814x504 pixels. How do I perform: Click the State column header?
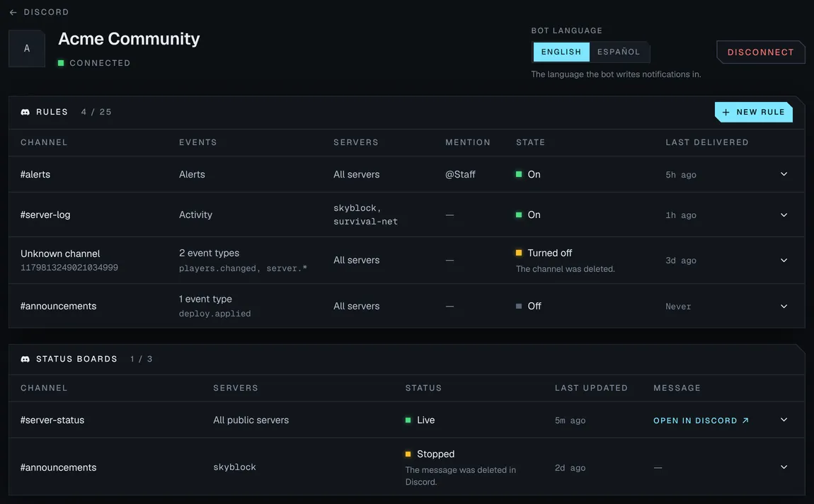pos(531,142)
